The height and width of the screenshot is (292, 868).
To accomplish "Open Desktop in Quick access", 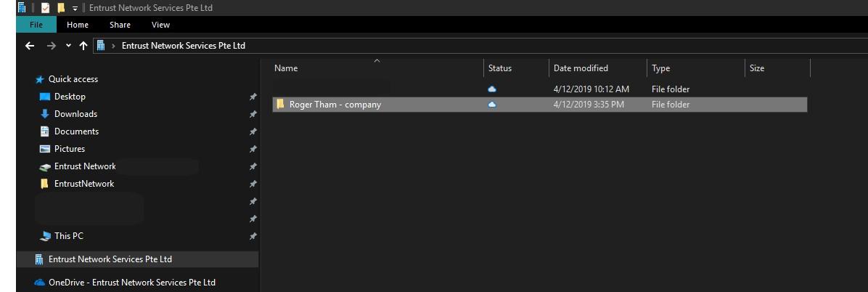I will point(70,97).
